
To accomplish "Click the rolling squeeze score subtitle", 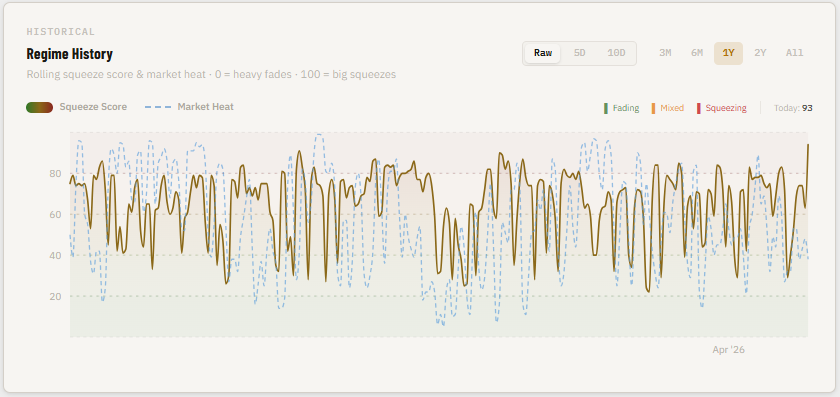I will coord(211,74).
